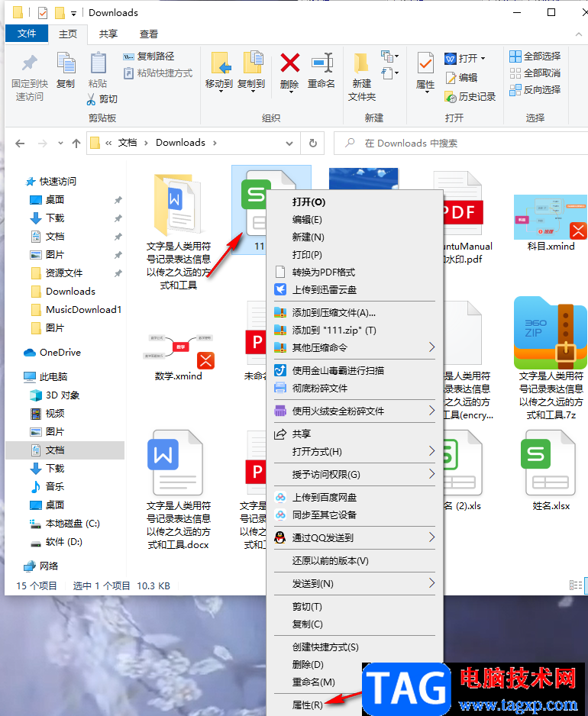Click the New Folder (新建文件夹) icon
Viewport: 588px width, 716px height.
[x=361, y=64]
